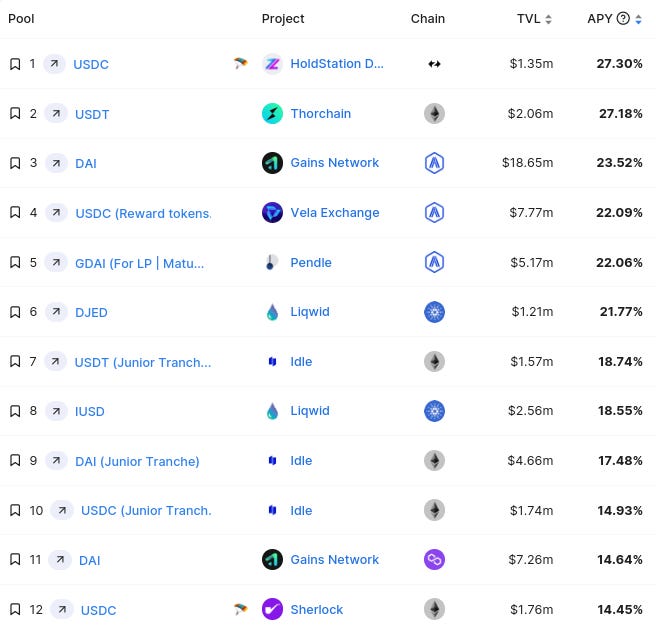Viewport: 656px width, 626px height.
Task: Bookmark the DJED Liqwid pool
Action: pos(15,312)
